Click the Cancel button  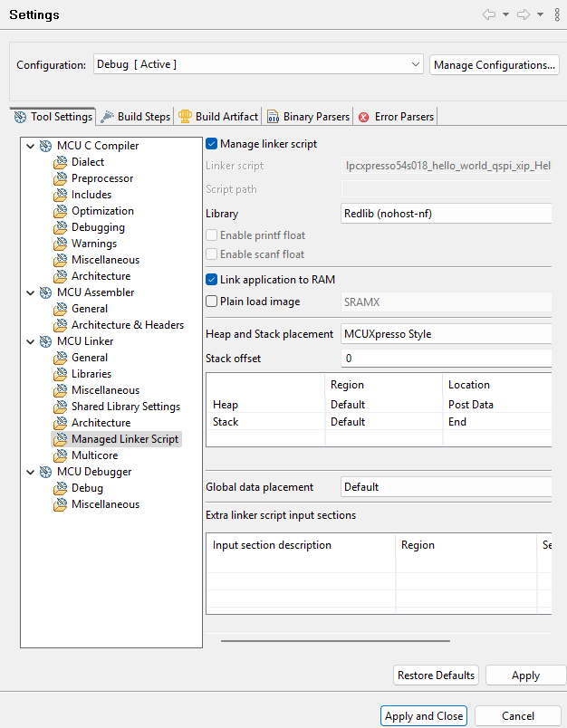pos(518,716)
